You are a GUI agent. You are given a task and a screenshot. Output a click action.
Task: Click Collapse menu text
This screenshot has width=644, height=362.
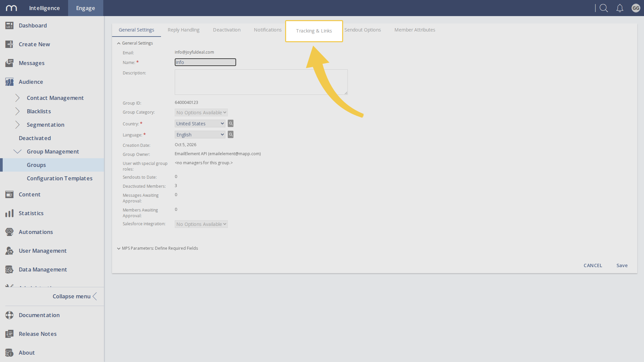coord(71,296)
